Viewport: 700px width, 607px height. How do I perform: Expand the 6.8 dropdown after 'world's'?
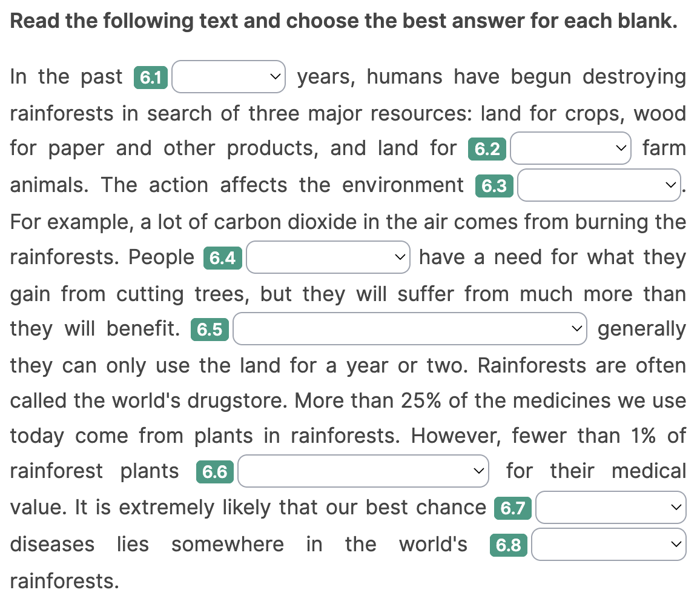coord(609,544)
